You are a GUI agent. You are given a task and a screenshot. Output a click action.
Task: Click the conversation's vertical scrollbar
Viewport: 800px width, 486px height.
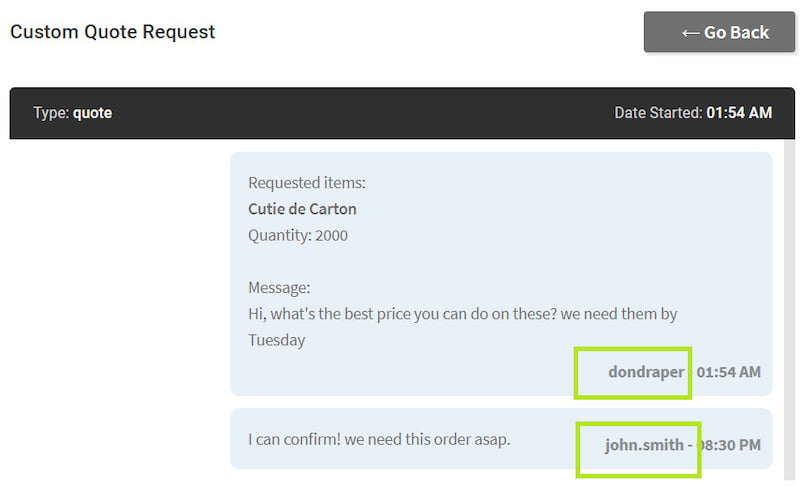(x=789, y=300)
